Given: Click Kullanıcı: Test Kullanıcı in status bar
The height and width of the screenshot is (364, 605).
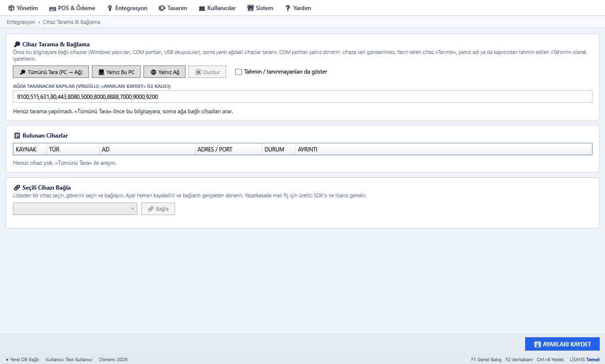Looking at the screenshot, I should pyautogui.click(x=69, y=359).
